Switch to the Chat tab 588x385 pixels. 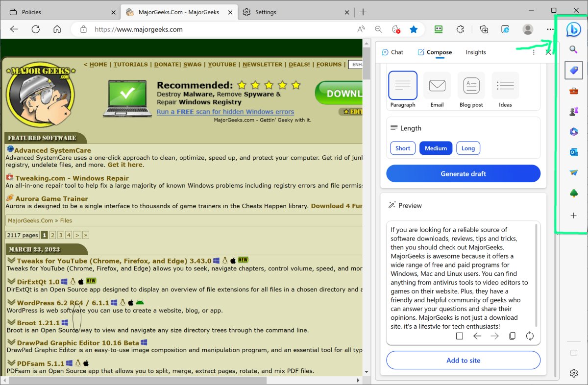tap(392, 52)
